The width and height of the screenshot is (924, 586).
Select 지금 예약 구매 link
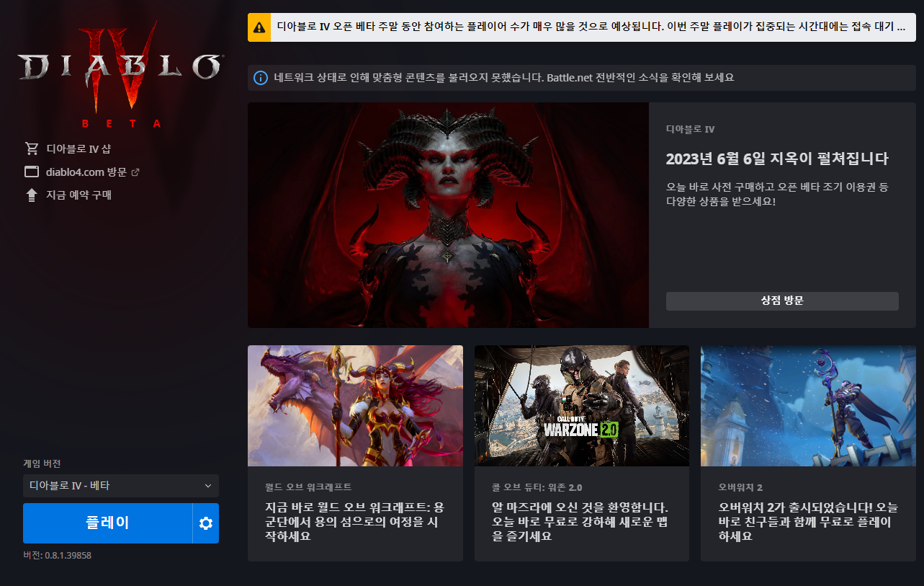[79, 195]
